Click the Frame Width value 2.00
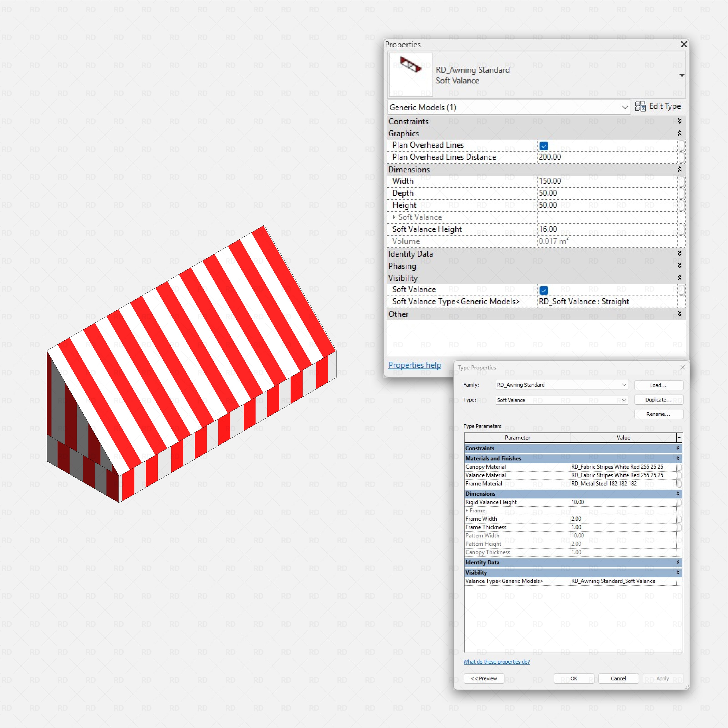 point(623,519)
